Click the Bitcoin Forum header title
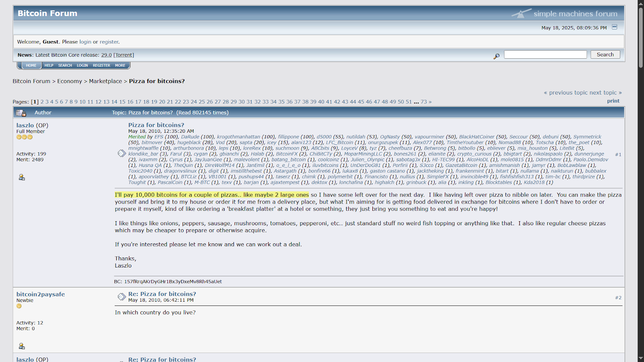The height and width of the screenshot is (362, 644). point(47,13)
